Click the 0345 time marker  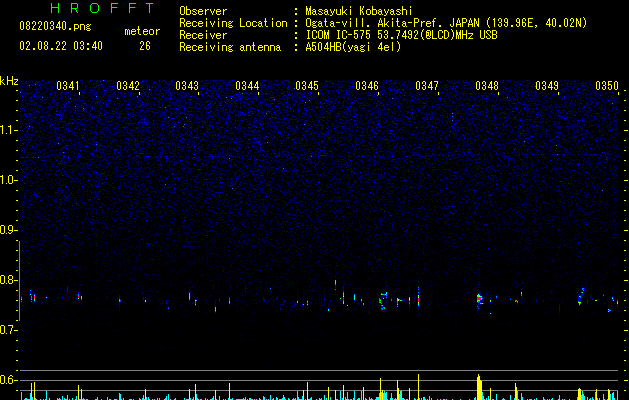point(307,86)
